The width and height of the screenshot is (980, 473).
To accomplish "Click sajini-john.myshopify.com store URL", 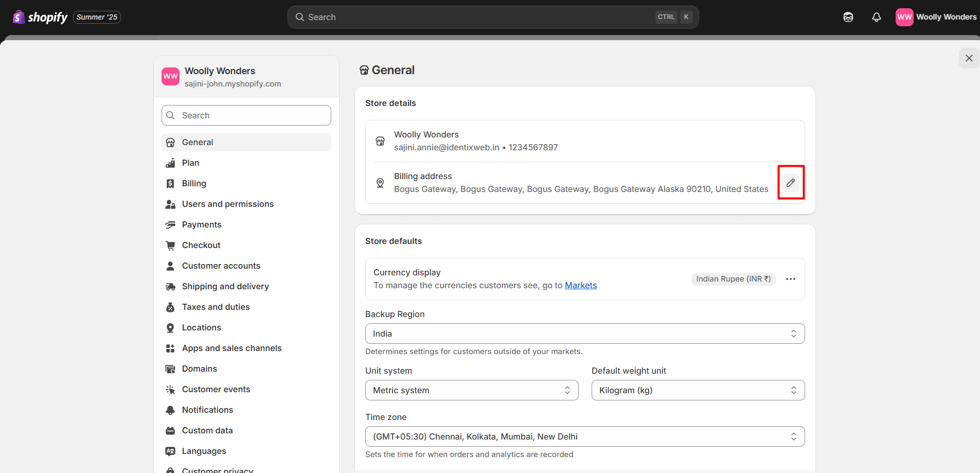I will click(233, 84).
